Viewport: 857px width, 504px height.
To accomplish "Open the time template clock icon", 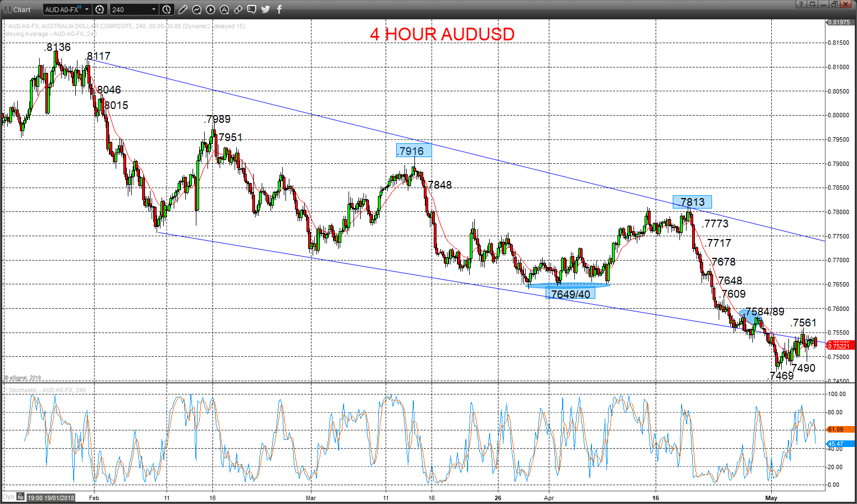I will [167, 9].
